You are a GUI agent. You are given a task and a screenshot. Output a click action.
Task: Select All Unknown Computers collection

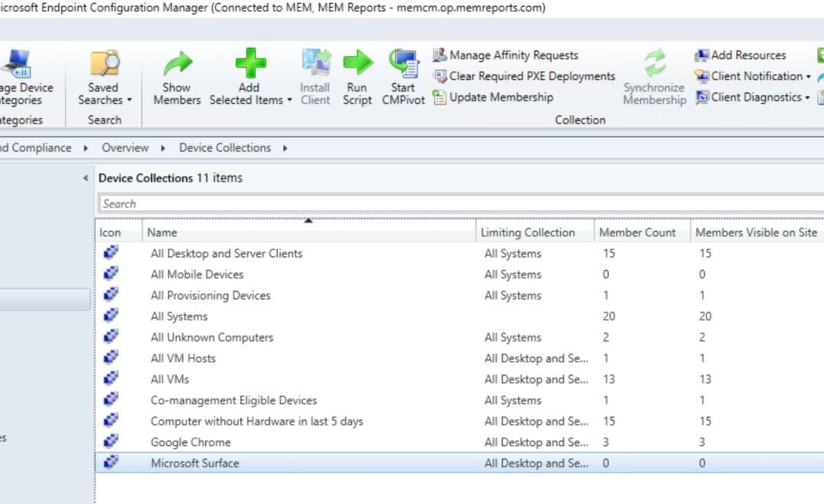tap(212, 337)
